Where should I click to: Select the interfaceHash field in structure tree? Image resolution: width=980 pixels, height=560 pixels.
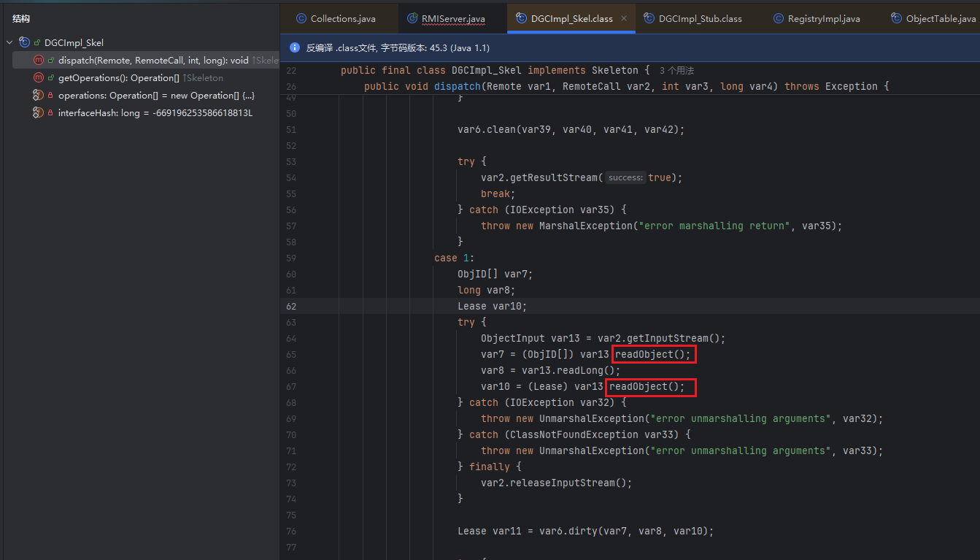155,113
